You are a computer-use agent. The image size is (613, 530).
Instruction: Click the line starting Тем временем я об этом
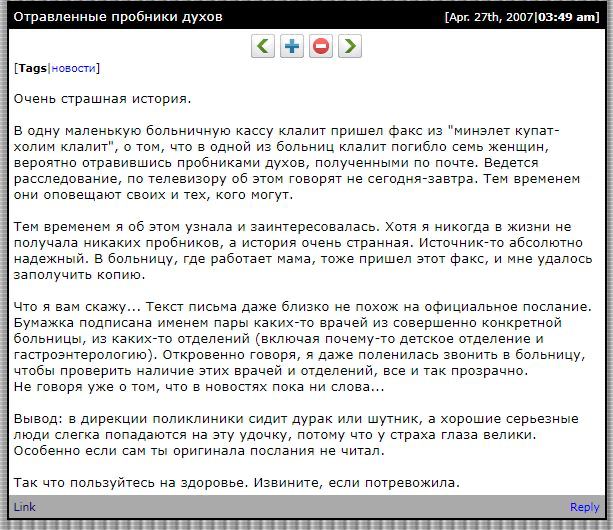click(292, 227)
